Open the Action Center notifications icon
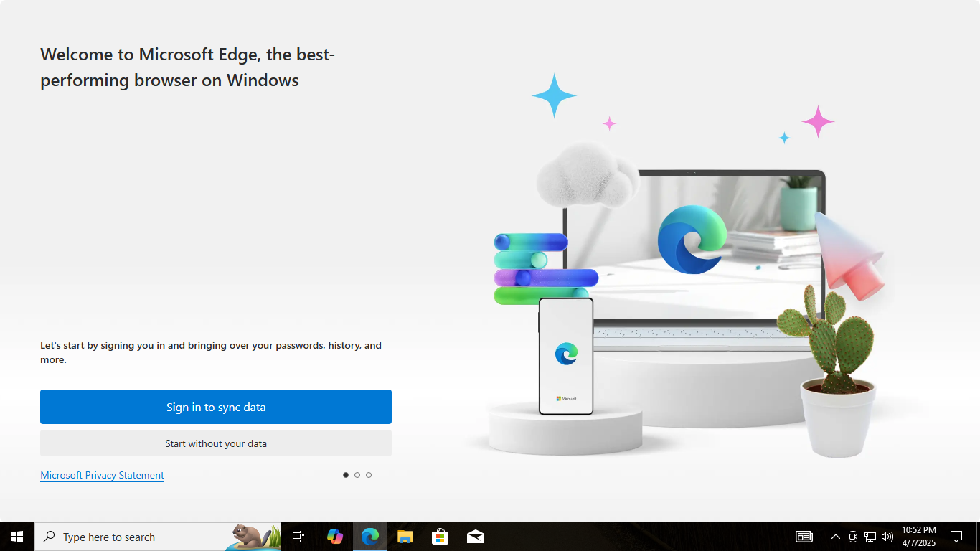The width and height of the screenshot is (980, 551). 956,537
